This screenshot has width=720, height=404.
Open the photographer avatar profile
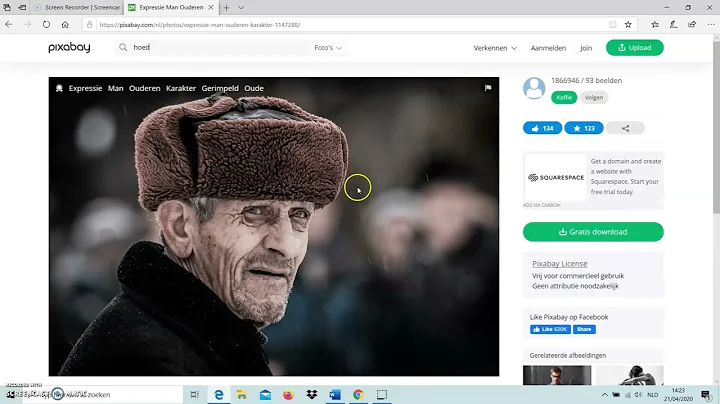(x=534, y=88)
